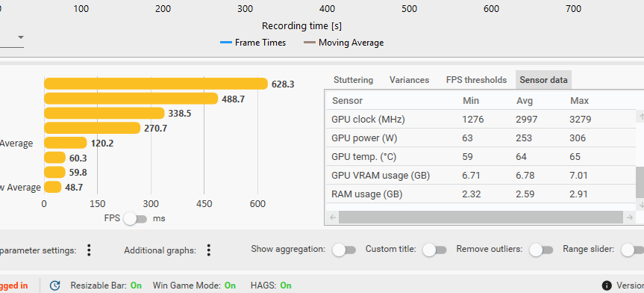This screenshot has width=644, height=293.
Task: Select the FPS thresholds tab
Action: pyautogui.click(x=476, y=80)
